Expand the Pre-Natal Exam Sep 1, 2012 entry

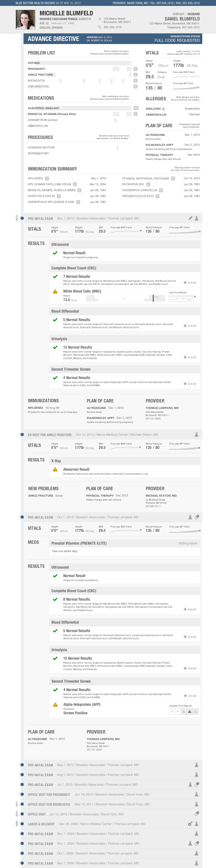point(111,765)
